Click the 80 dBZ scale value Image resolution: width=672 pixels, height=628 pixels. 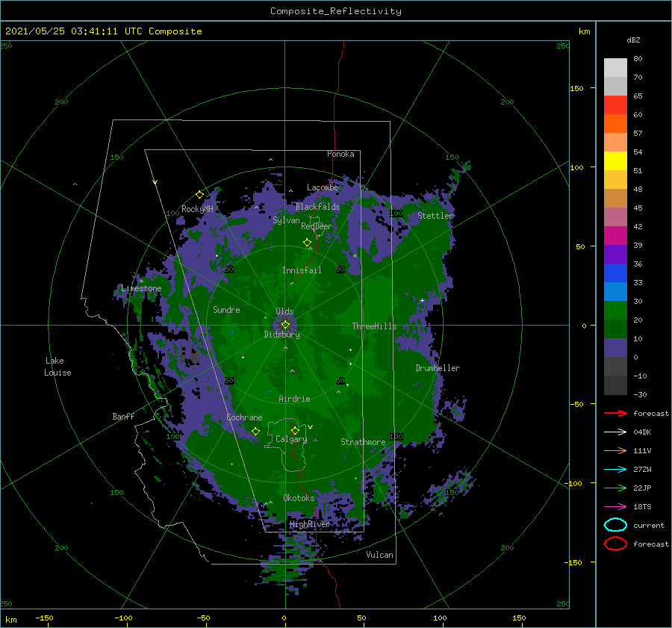coord(638,59)
